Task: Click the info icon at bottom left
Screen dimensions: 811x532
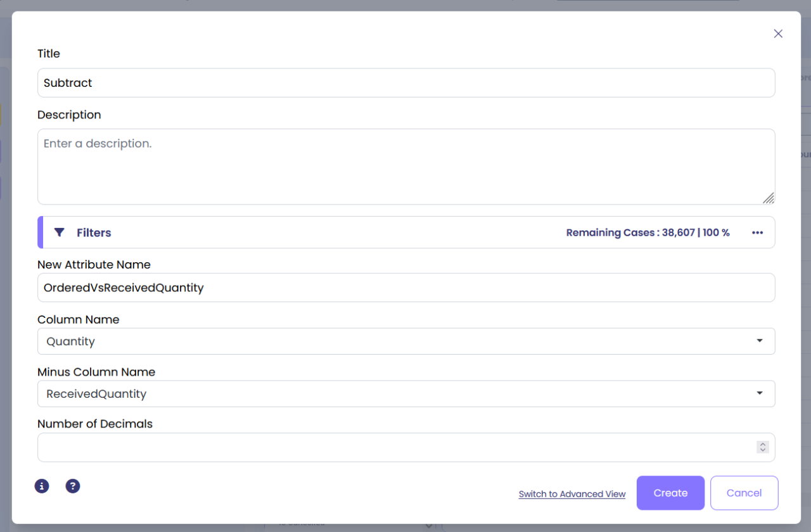Action: (42, 486)
